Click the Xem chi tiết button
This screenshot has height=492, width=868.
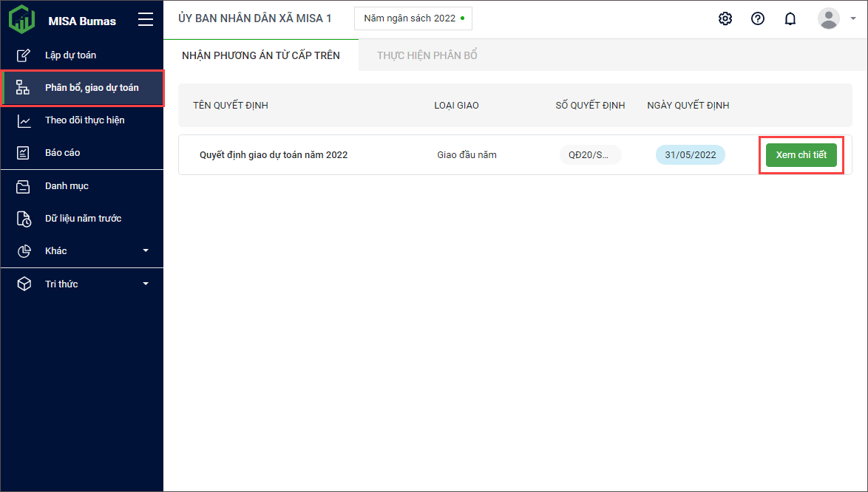pos(801,155)
